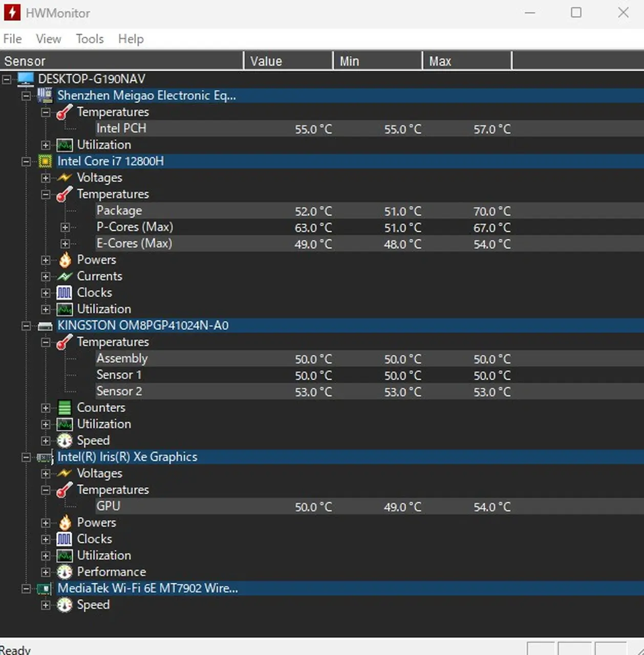Click the GPU Performance gauge icon
This screenshot has height=655, width=644.
tap(65, 572)
